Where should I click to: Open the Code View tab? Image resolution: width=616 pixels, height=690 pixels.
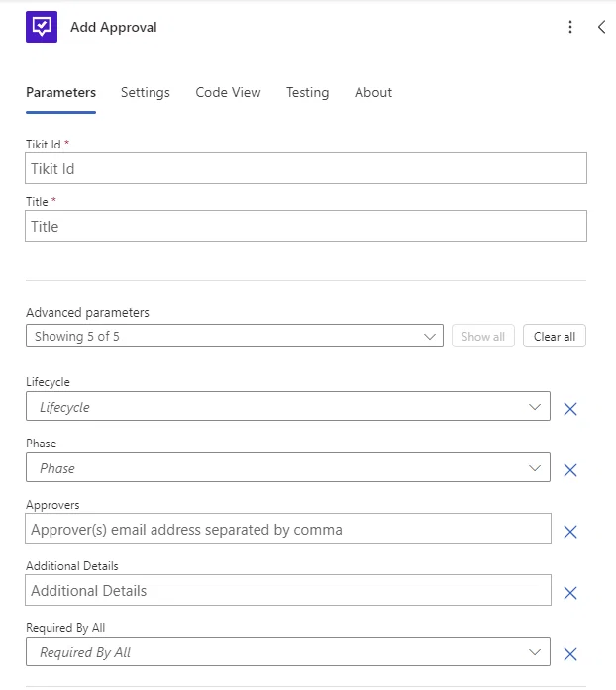pos(228,92)
